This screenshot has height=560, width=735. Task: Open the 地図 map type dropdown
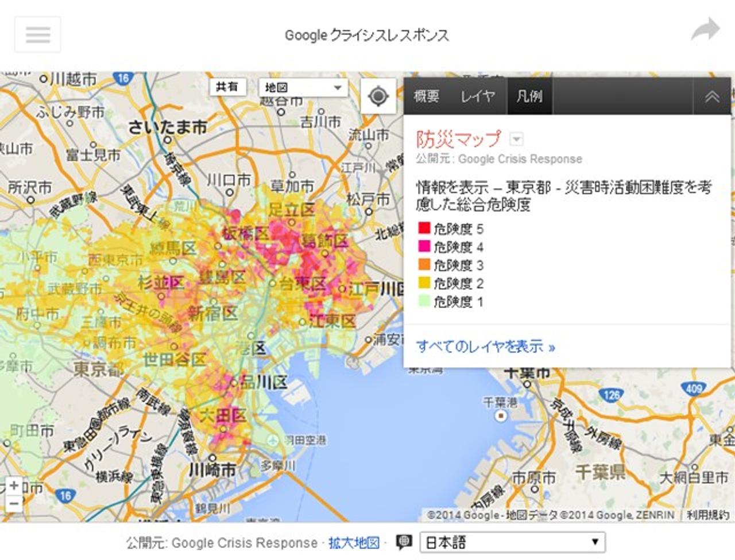(303, 88)
